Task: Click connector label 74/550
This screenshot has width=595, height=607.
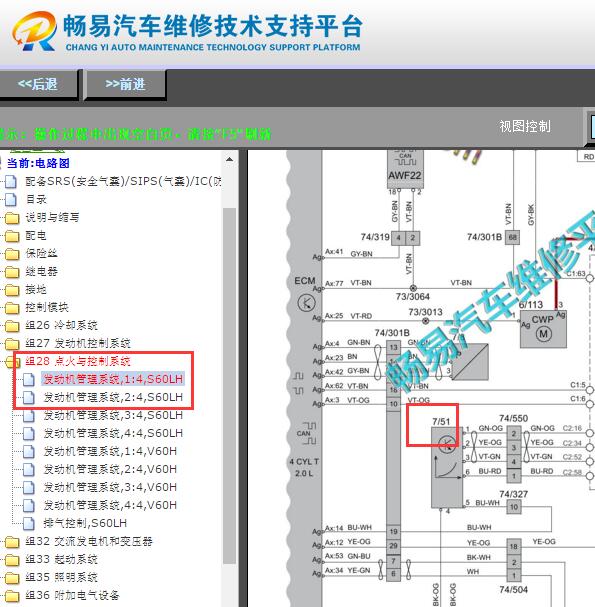Action: click(x=513, y=418)
